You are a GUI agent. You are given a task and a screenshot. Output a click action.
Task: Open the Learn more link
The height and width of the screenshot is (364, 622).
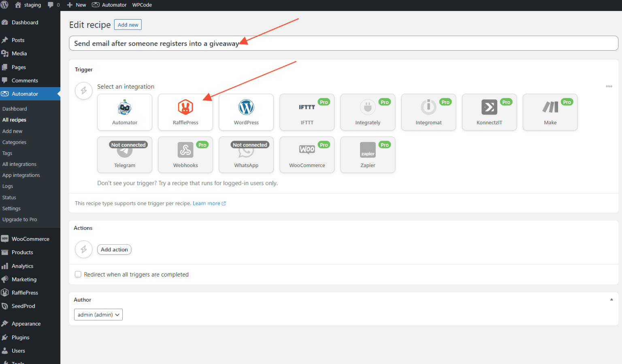click(x=207, y=203)
